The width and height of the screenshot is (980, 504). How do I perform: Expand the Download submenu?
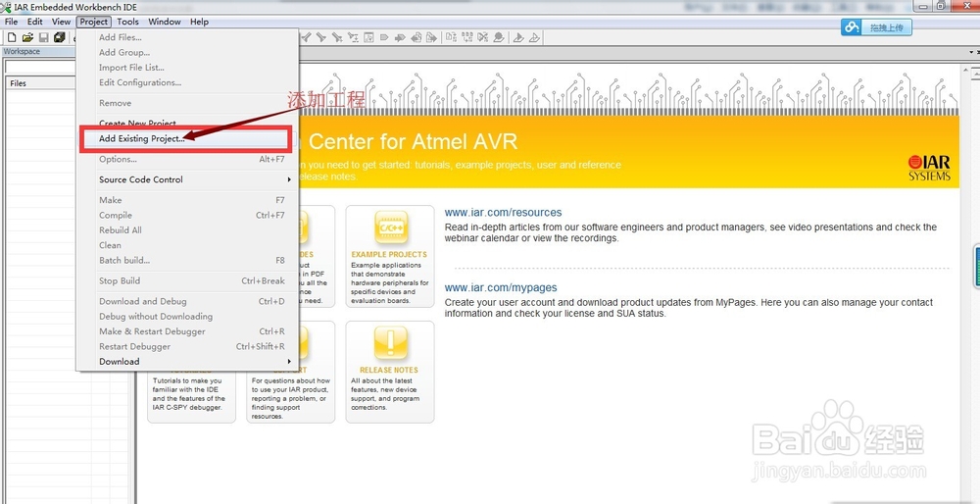[x=187, y=362]
